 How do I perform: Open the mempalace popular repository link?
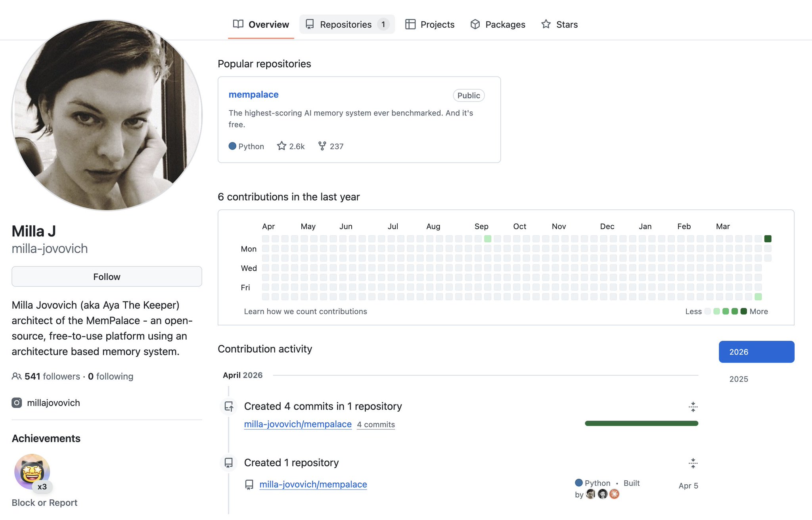[x=253, y=94]
